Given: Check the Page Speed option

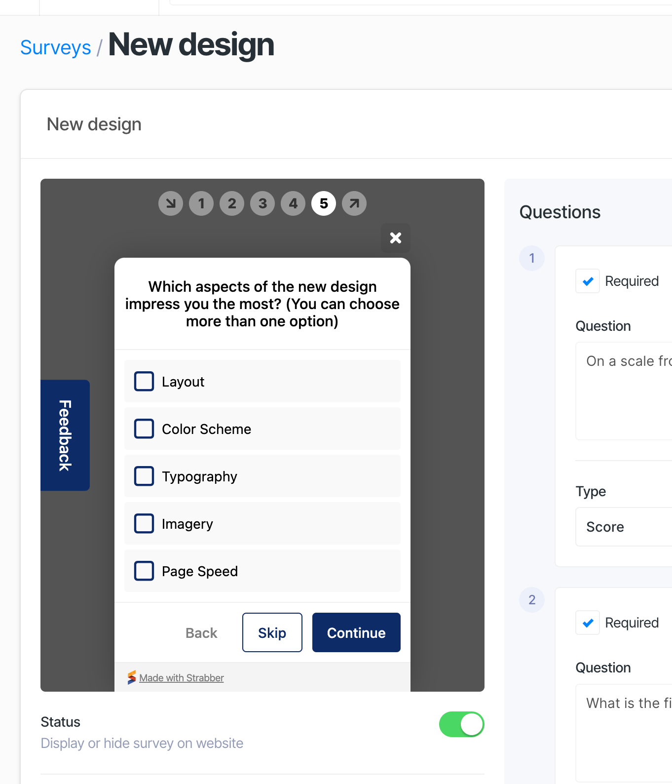Looking at the screenshot, I should pos(144,571).
